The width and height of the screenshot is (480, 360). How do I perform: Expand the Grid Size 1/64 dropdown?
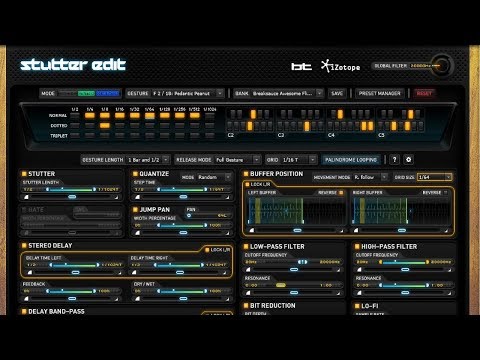[448, 177]
